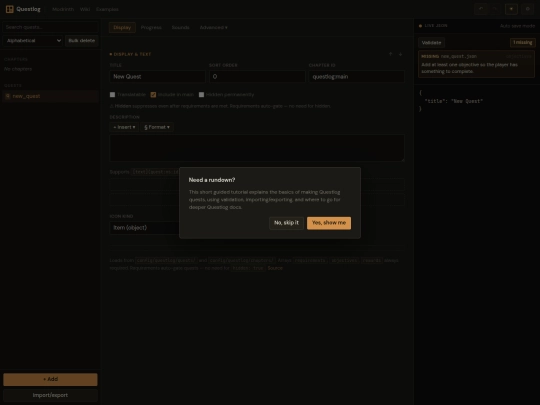
Task: Open the Alphabetical sort dropdown
Action: pyautogui.click(x=33, y=41)
